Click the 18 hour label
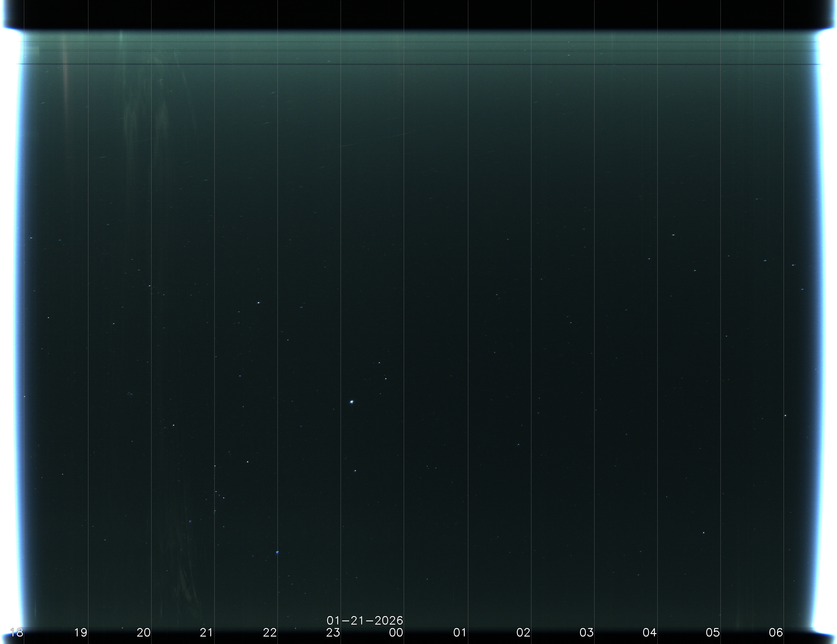Screen dimensions: 837x644 click(x=17, y=633)
